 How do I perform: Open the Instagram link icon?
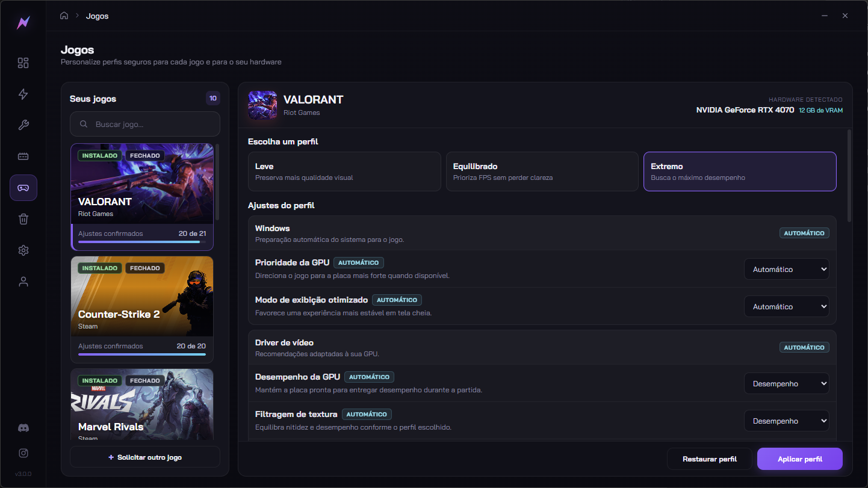pyautogui.click(x=23, y=453)
